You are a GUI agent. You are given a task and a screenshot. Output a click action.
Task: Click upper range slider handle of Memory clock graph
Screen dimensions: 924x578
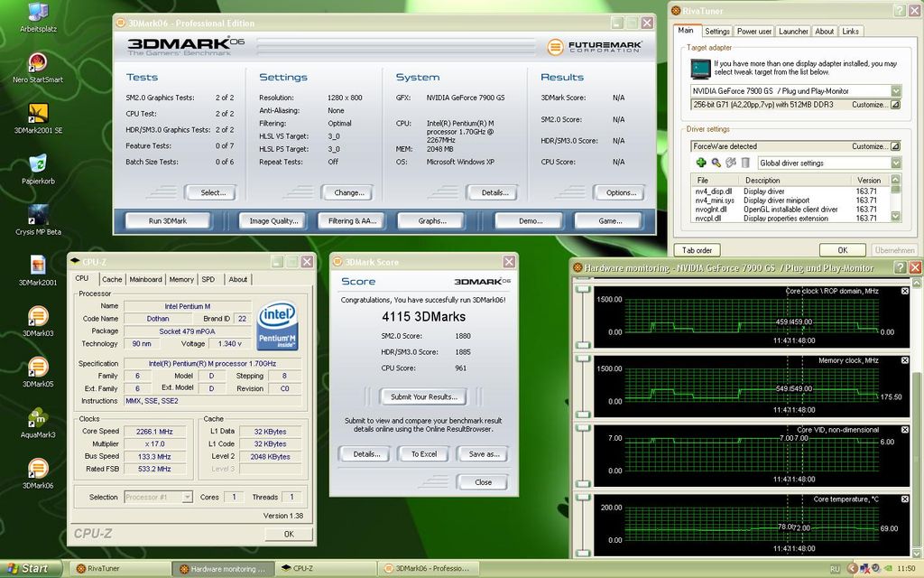point(583,359)
